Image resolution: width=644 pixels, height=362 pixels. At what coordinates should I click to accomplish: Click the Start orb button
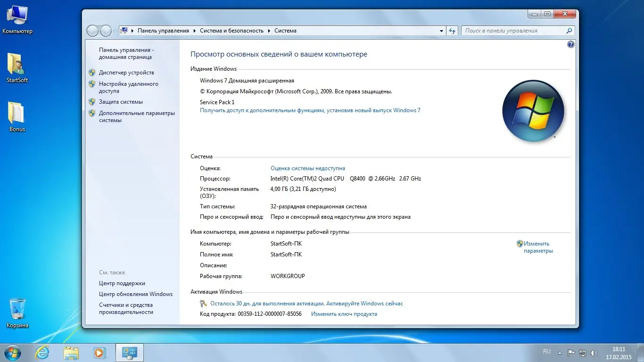(11, 352)
